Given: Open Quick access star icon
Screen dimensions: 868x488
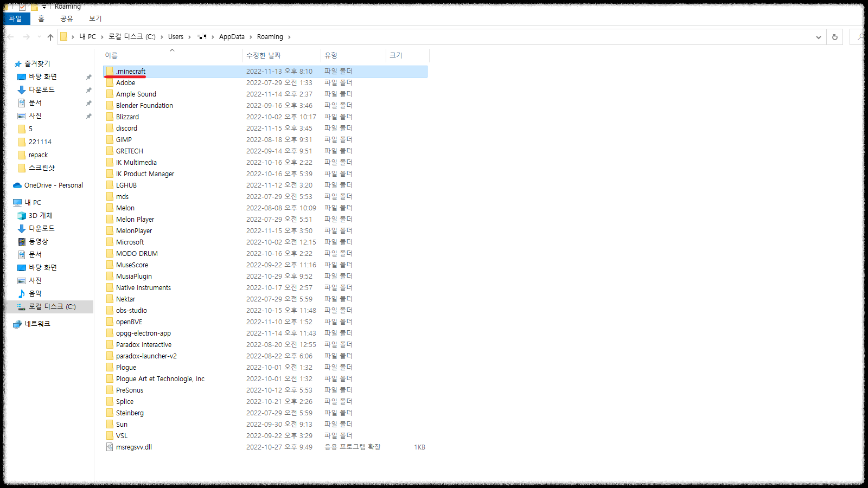Looking at the screenshot, I should [18, 63].
